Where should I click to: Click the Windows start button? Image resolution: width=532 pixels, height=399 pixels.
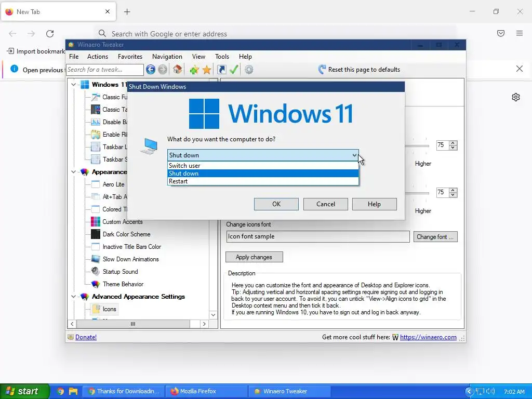point(24,391)
